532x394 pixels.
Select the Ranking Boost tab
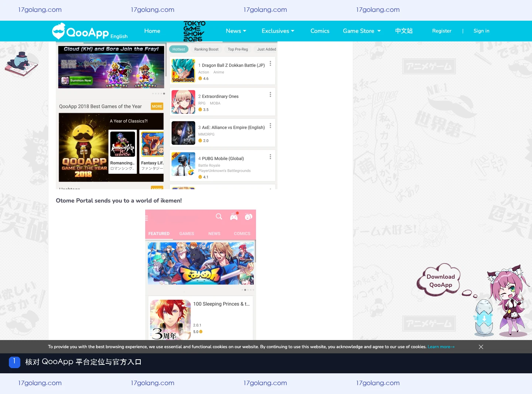click(x=206, y=49)
